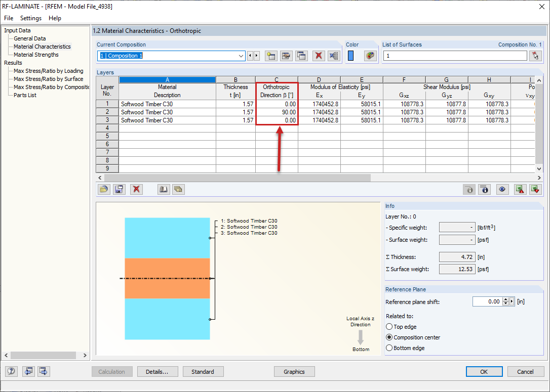Viewport: 550px width, 392px height.
Task: Delete the current composition red X
Action: (x=319, y=56)
